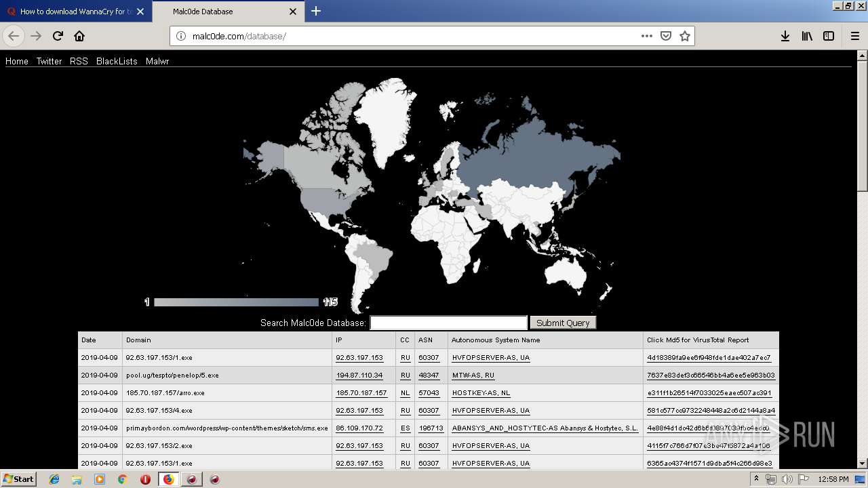Show hidden tray icons arrow
The height and width of the screenshot is (488, 868).
click(756, 479)
